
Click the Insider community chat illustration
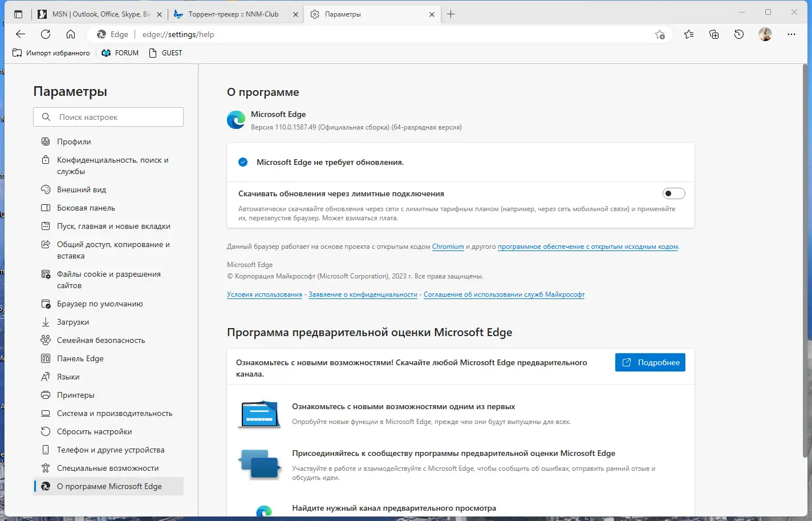tap(260, 464)
